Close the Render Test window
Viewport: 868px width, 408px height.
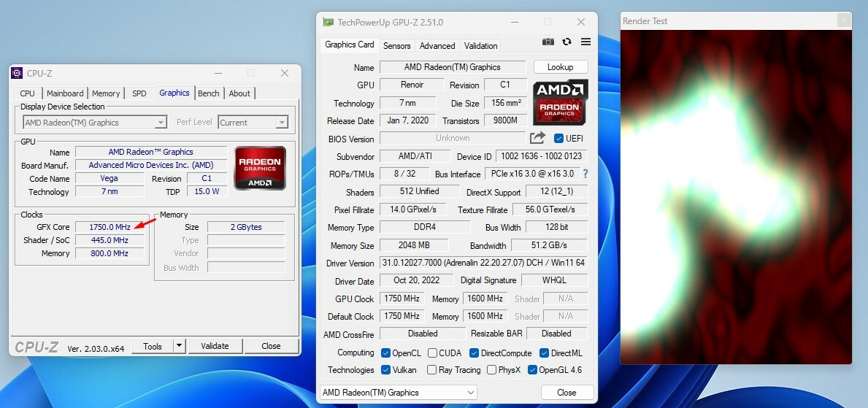844,20
